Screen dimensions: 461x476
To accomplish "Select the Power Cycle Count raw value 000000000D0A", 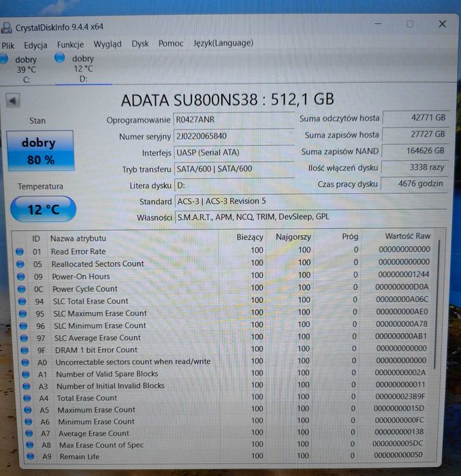I will click(402, 287).
